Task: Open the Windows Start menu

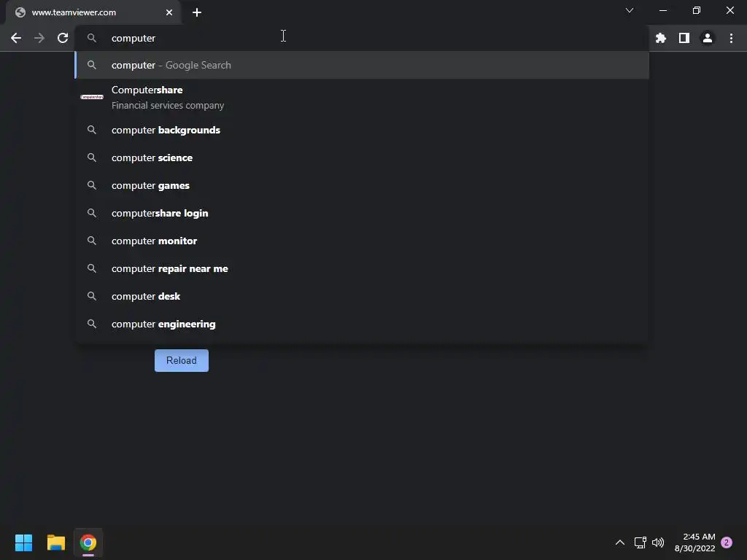Action: [x=23, y=542]
